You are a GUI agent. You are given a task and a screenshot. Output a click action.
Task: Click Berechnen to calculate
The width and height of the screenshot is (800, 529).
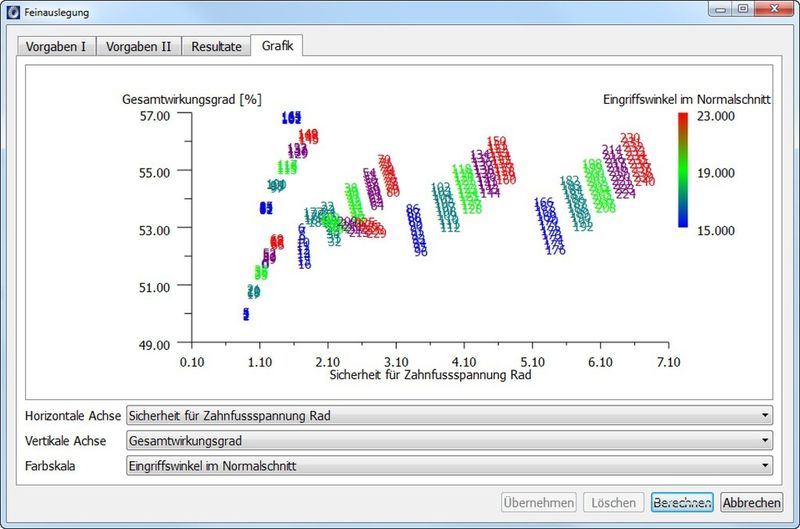681,503
